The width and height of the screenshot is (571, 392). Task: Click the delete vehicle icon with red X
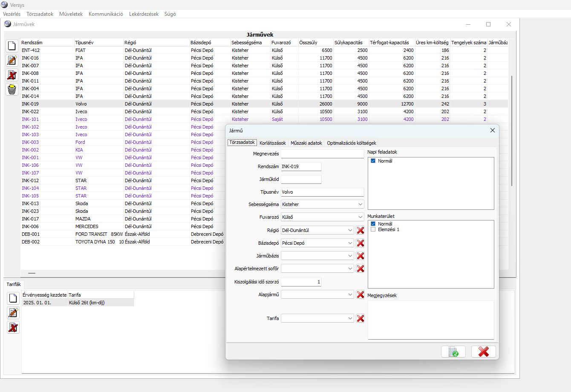click(x=12, y=75)
